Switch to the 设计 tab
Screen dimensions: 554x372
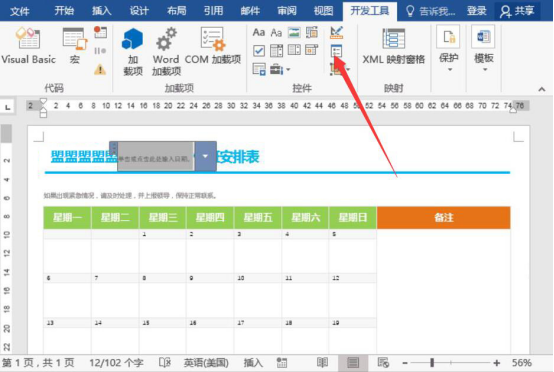click(139, 11)
